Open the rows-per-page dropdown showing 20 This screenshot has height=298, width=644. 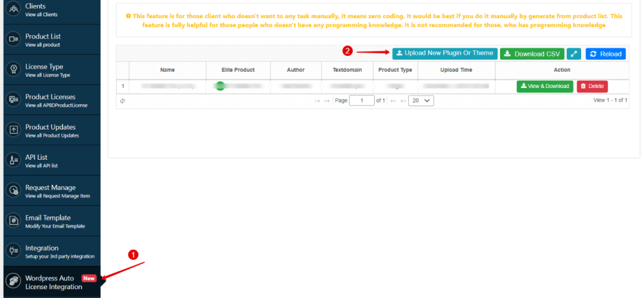point(421,101)
